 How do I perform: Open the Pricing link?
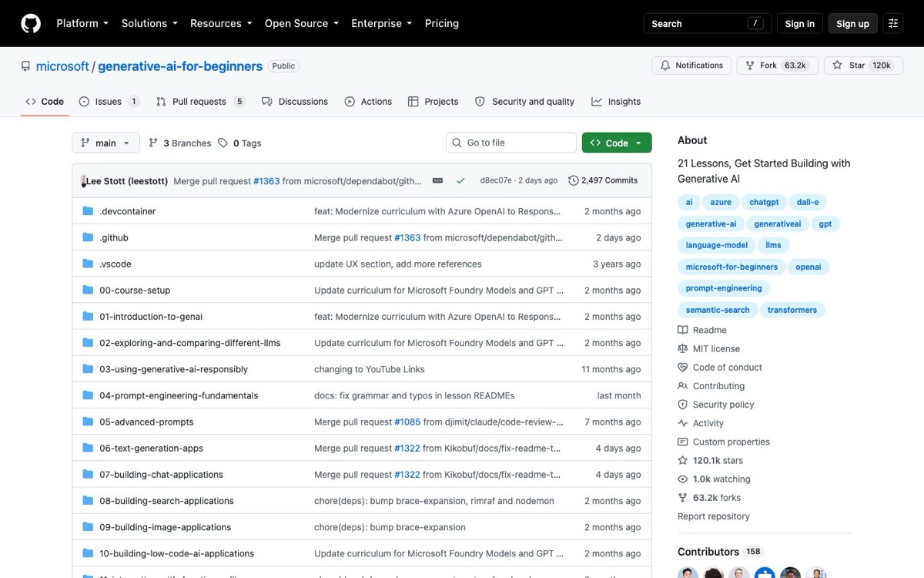click(x=442, y=23)
